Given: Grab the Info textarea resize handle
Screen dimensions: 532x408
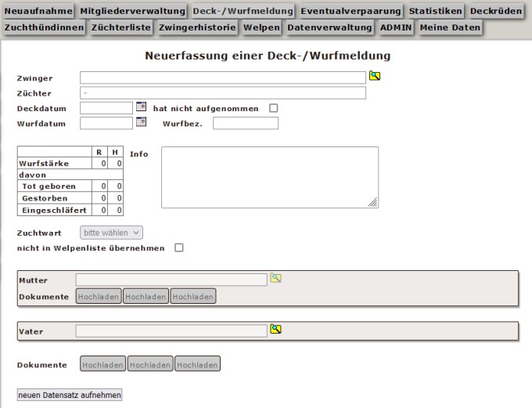Looking at the screenshot, I should point(373,203).
